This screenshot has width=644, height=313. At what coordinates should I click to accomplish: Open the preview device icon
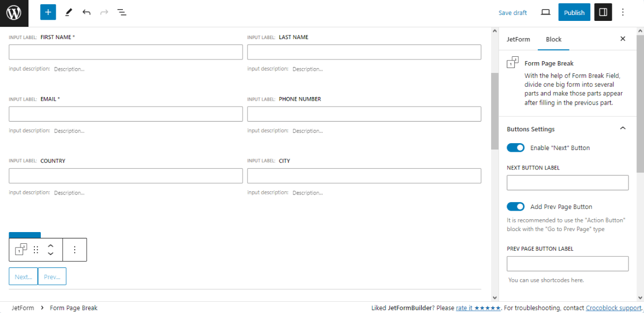pos(544,12)
